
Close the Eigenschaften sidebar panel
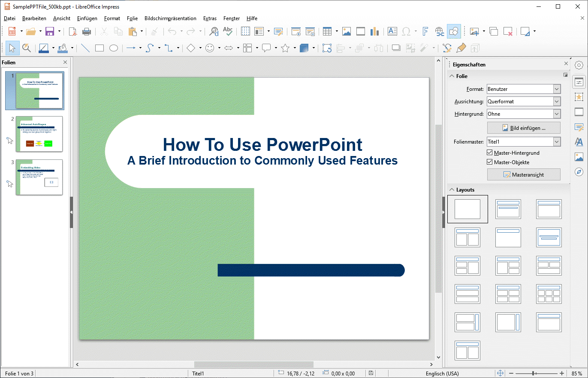tap(566, 64)
